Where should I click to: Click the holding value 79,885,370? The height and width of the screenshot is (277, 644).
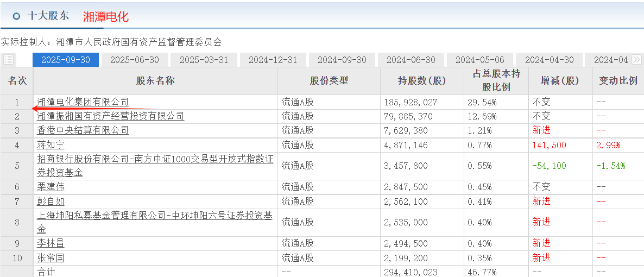click(408, 116)
